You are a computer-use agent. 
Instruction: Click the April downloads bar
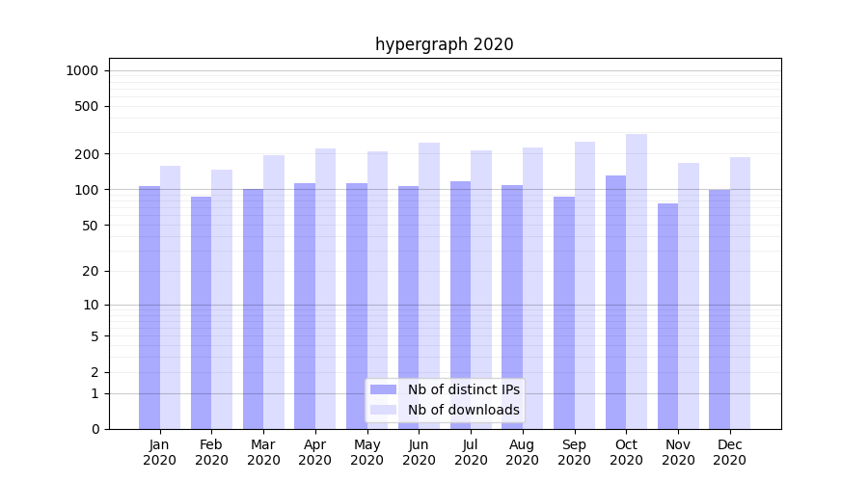(325, 289)
